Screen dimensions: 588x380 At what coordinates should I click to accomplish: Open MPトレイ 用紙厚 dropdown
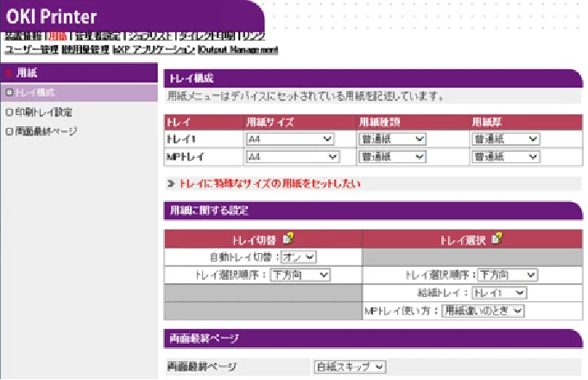(505, 157)
